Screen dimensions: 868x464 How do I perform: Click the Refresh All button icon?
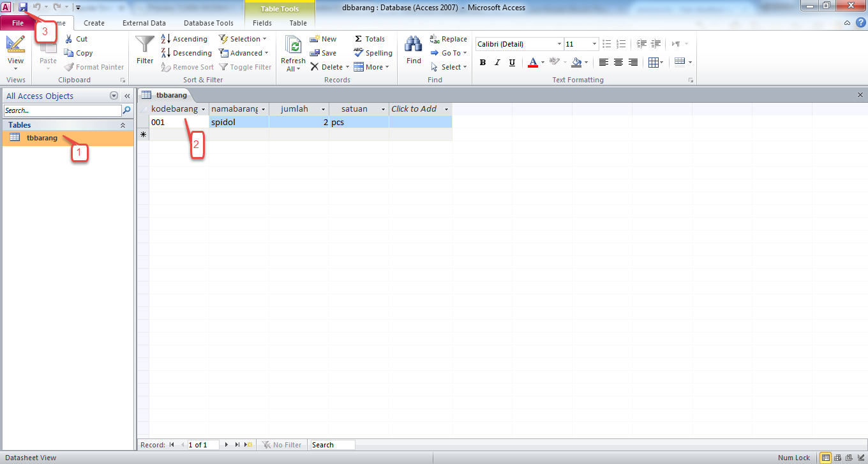point(294,45)
